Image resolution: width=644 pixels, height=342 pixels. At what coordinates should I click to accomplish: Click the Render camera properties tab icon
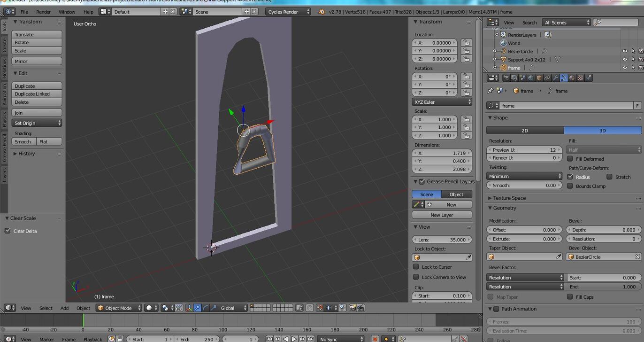(x=506, y=78)
